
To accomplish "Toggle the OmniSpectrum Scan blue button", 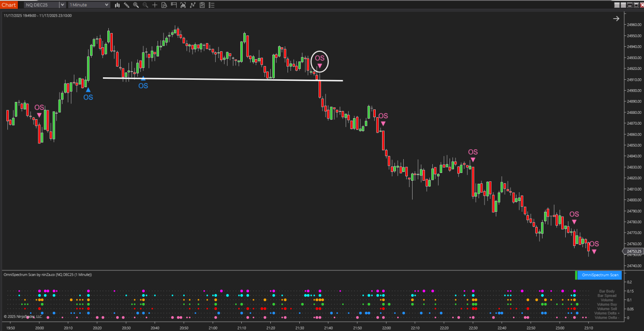I will [x=600, y=275].
